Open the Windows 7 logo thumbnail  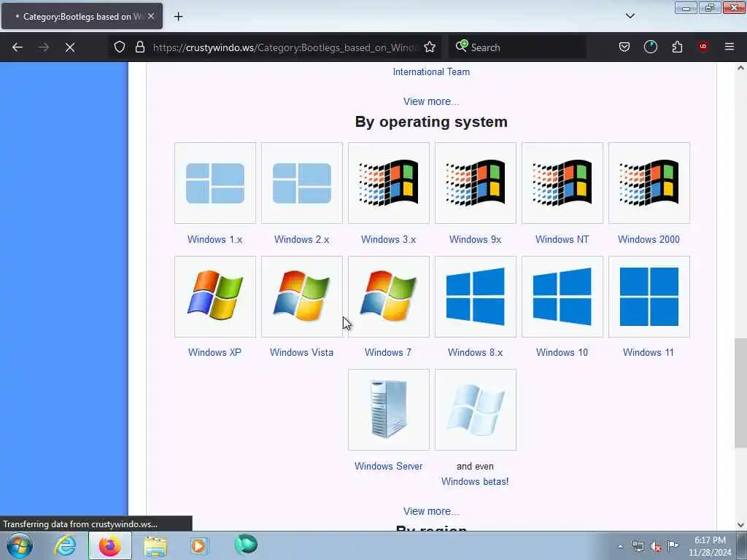click(388, 297)
